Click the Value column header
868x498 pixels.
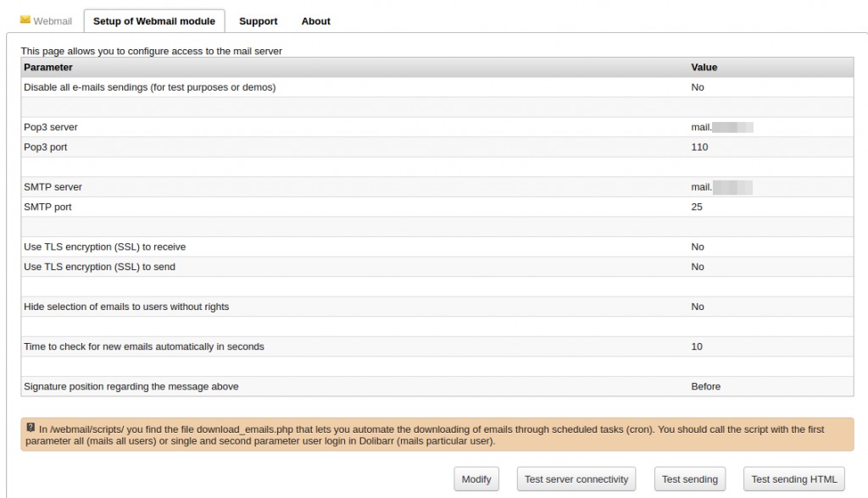[x=704, y=67]
